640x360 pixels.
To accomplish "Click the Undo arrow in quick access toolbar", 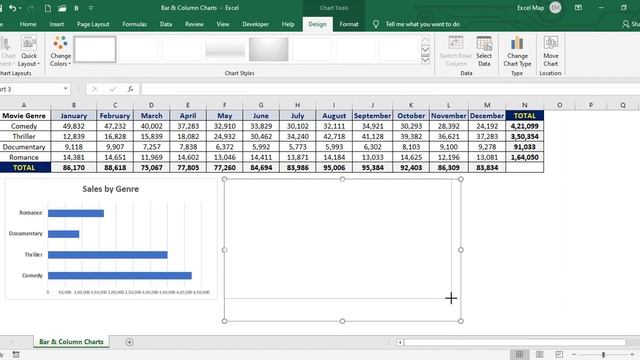I will tap(13, 8).
